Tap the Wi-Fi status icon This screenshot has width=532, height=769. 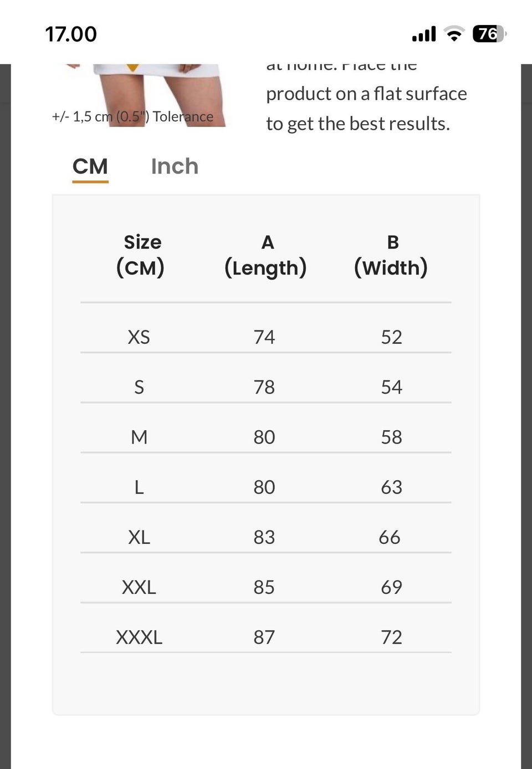pyautogui.click(x=454, y=34)
